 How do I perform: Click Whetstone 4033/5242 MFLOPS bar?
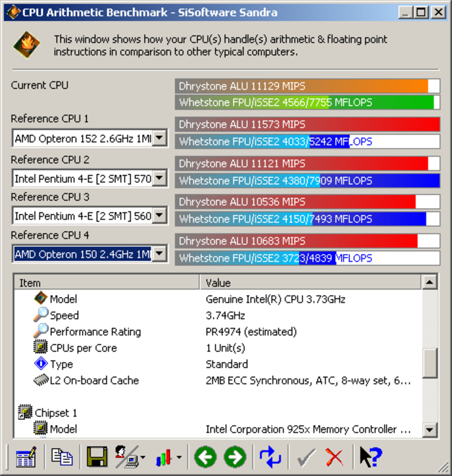coord(307,142)
